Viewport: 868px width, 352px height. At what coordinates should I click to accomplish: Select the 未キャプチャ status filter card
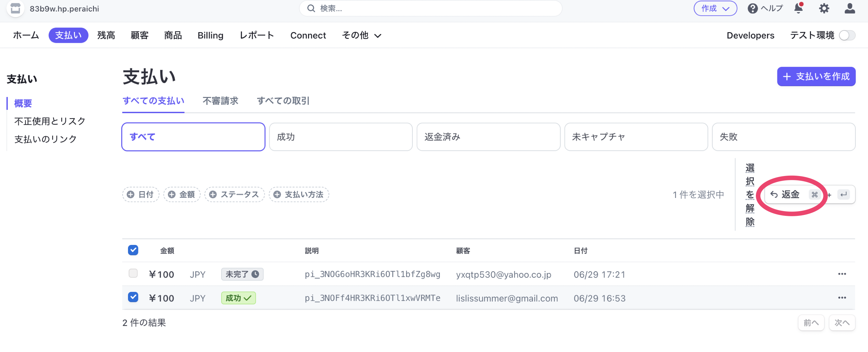pyautogui.click(x=636, y=137)
